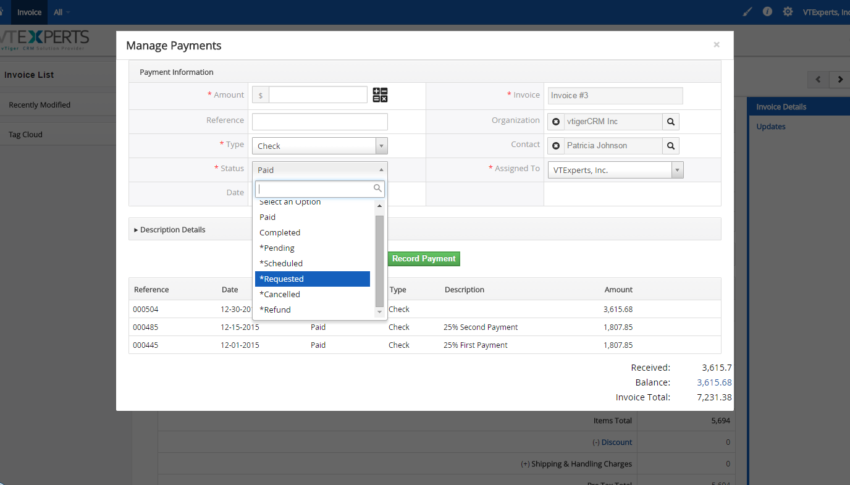
Task: Open the All dropdown in top navigation
Action: (x=61, y=12)
